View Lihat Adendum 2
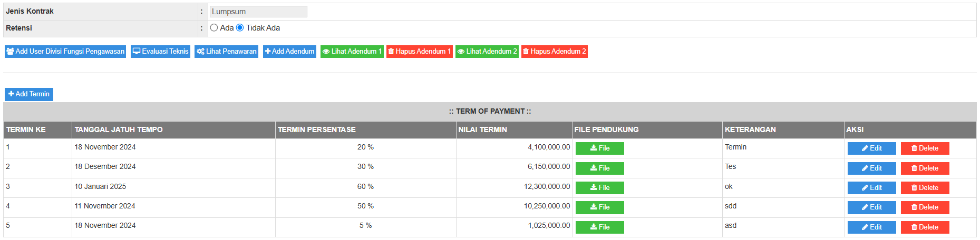980x240 pixels. pyautogui.click(x=487, y=52)
